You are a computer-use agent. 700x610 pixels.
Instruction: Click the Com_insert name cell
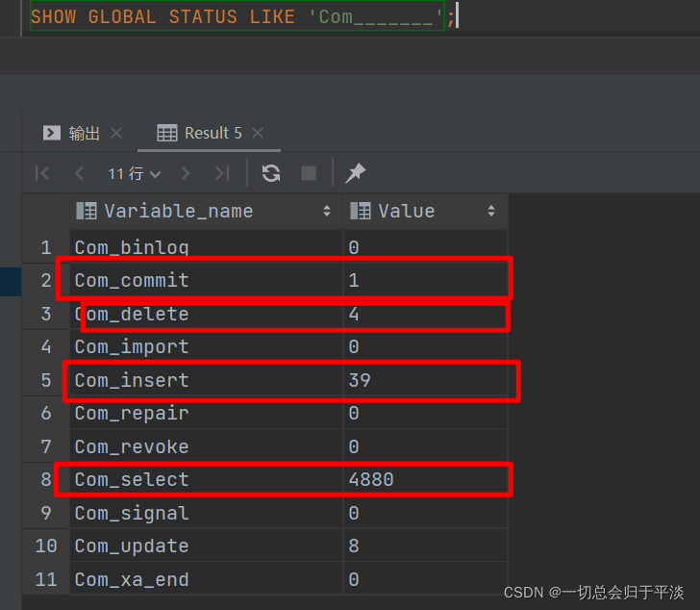[131, 380]
